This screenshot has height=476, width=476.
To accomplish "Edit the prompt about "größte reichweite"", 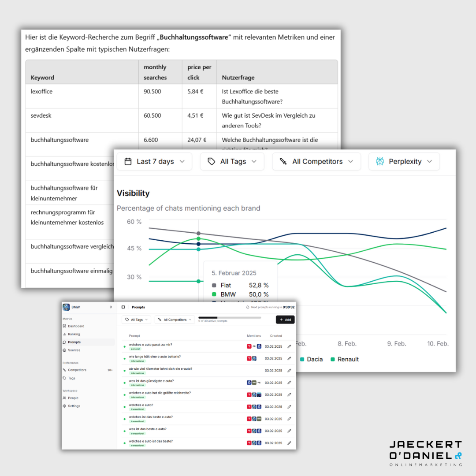I will 289,394.
